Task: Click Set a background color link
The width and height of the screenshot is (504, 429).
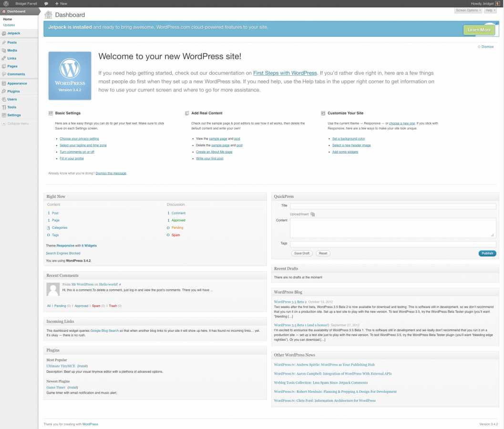Action: pyautogui.click(x=349, y=139)
